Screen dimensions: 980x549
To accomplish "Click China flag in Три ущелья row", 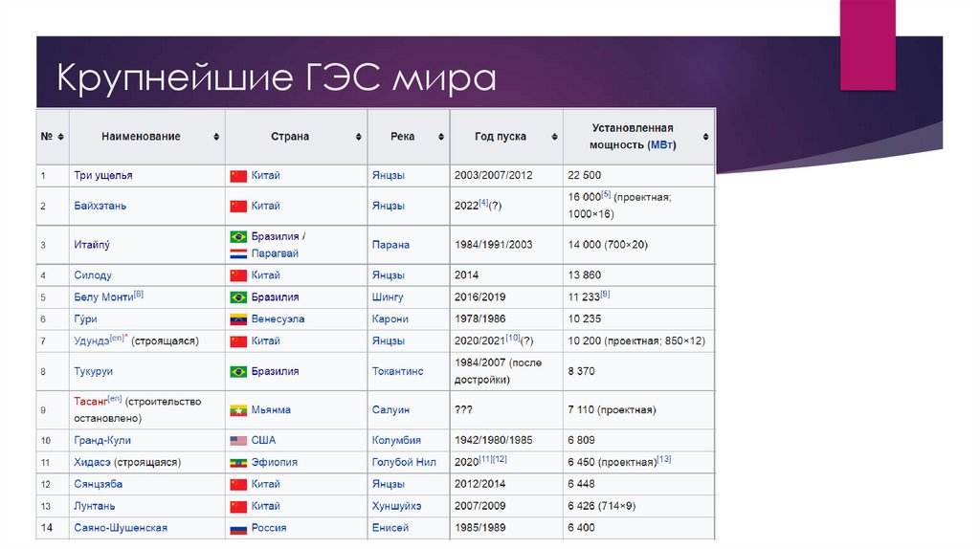I will point(238,176).
